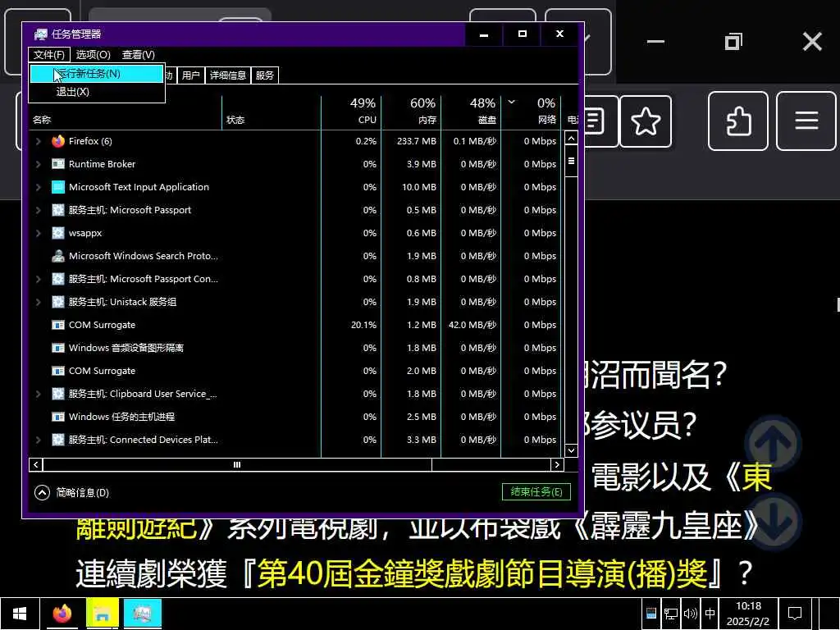Expand 服务主机: Connected Devices Plat... row
The image size is (840, 630).
(38, 440)
